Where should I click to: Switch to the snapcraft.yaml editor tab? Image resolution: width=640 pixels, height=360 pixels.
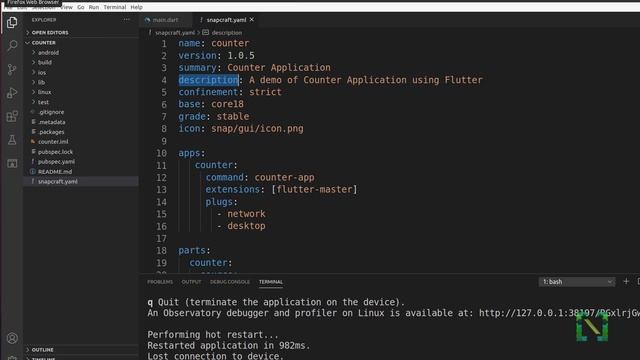(226, 20)
